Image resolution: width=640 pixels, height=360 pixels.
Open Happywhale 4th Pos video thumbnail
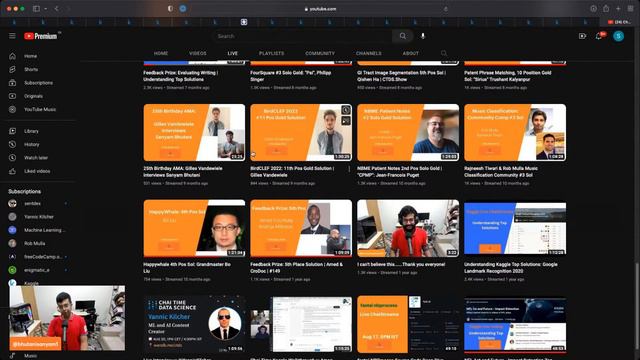(194, 228)
